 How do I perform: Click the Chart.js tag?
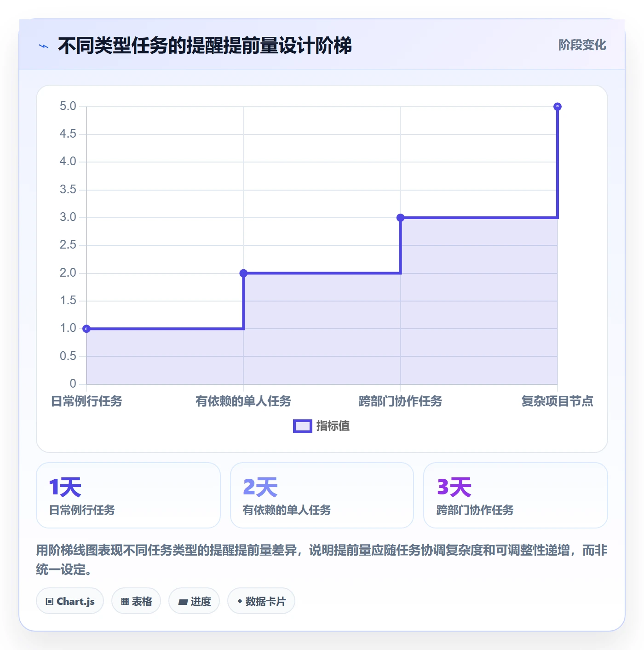click(70, 601)
